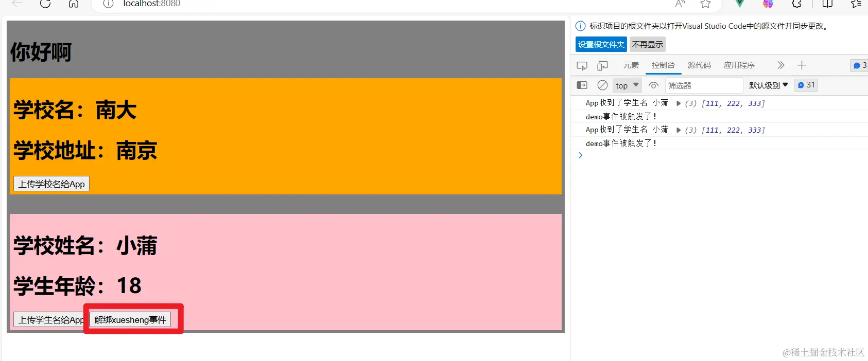The image size is (868, 361).
Task: Open the 源代码 tab
Action: pyautogui.click(x=699, y=65)
